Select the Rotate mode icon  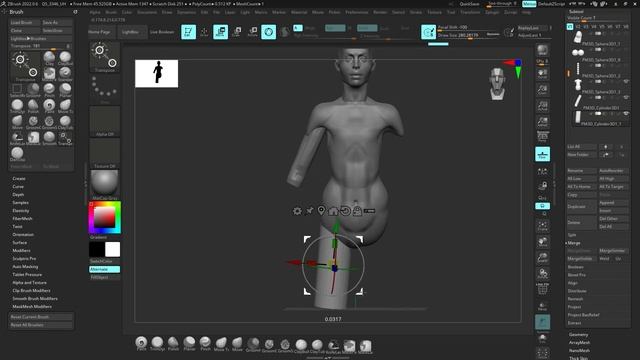[253, 32]
